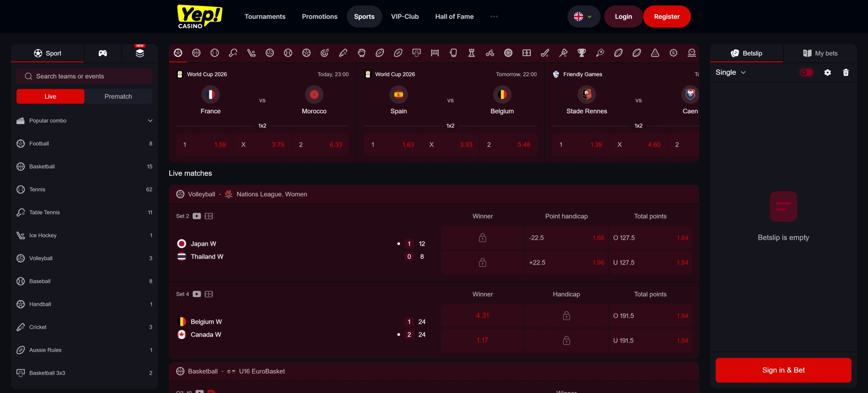Screen dimensions: 868x393
Task: Bet on France win at 1.59
Action: point(205,144)
